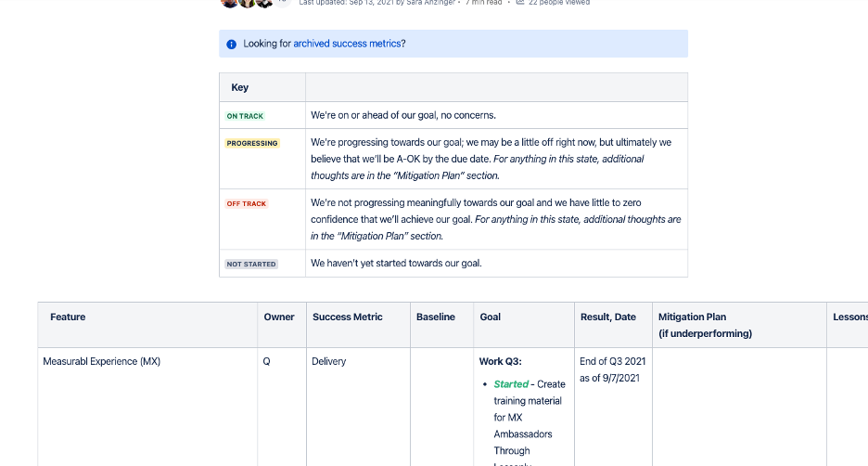
Task: Click the blue info icon in the banner
Action: pyautogui.click(x=232, y=45)
